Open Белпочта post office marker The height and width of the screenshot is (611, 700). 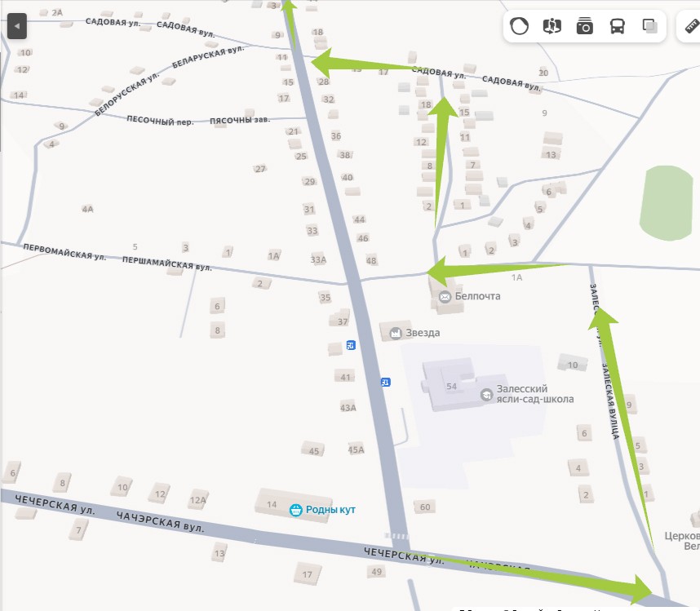[x=445, y=297]
